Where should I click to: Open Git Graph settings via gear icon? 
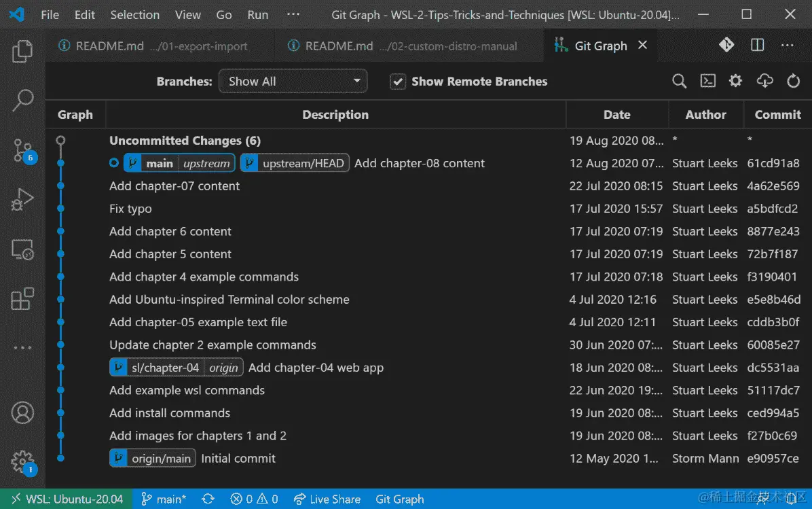click(x=735, y=81)
